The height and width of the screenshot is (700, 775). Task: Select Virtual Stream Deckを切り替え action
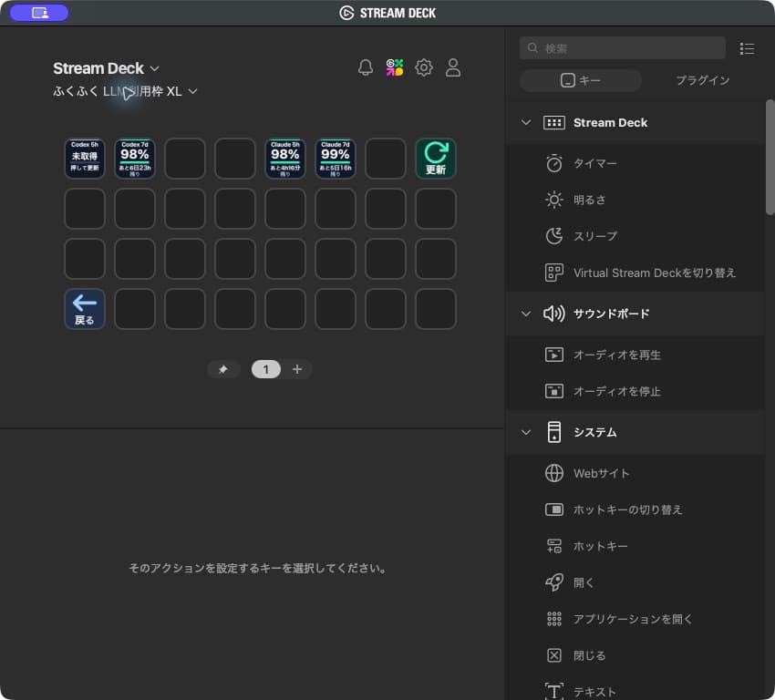coord(635,273)
